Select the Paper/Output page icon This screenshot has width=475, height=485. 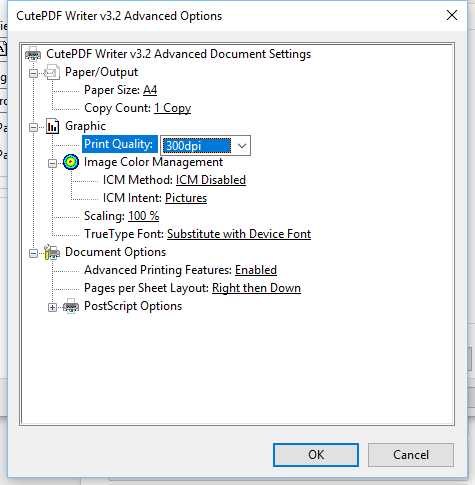pyautogui.click(x=52, y=72)
